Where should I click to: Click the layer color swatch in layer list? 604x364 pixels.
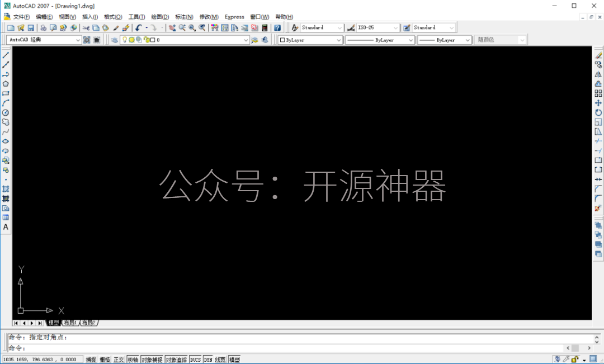[153, 40]
